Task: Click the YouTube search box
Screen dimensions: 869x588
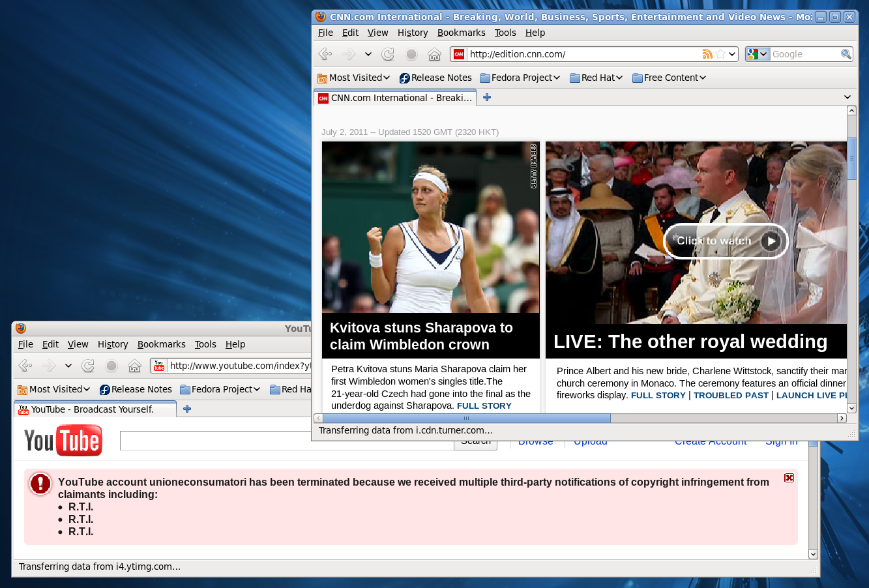Action: click(x=287, y=441)
